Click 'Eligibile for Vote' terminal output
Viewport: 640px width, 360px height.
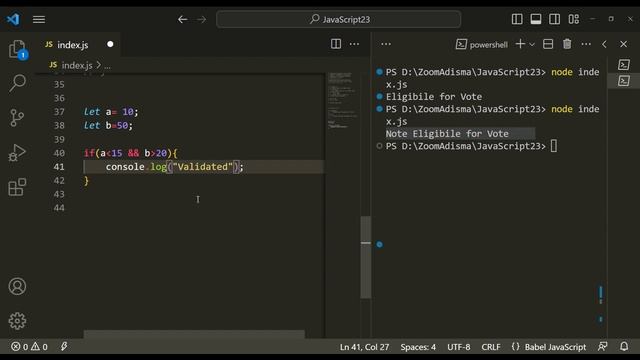tap(434, 97)
